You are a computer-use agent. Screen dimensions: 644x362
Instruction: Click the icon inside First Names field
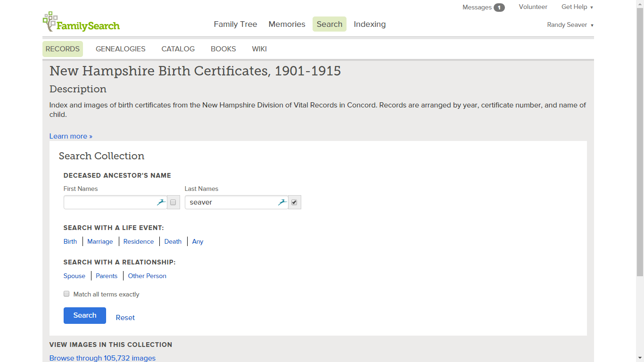tap(161, 202)
